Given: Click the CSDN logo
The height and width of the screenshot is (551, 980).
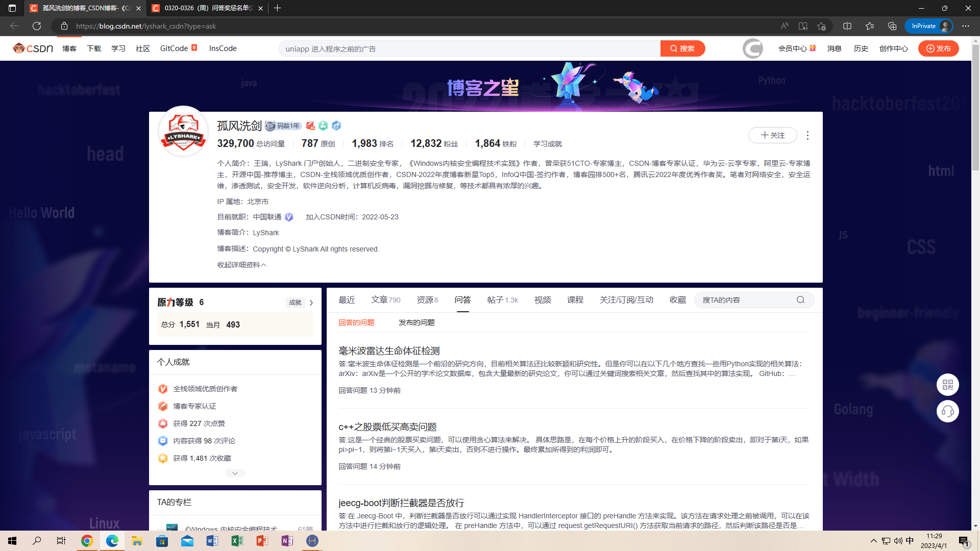Looking at the screenshot, I should (x=33, y=48).
